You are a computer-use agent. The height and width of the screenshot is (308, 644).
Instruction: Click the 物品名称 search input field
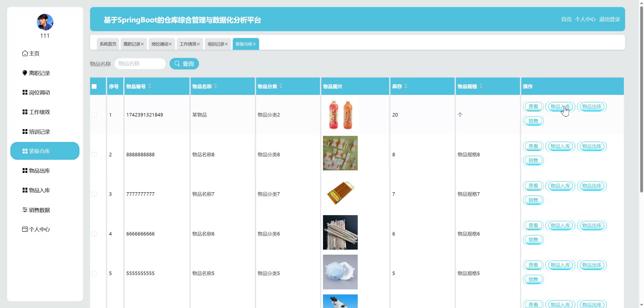coord(140,64)
